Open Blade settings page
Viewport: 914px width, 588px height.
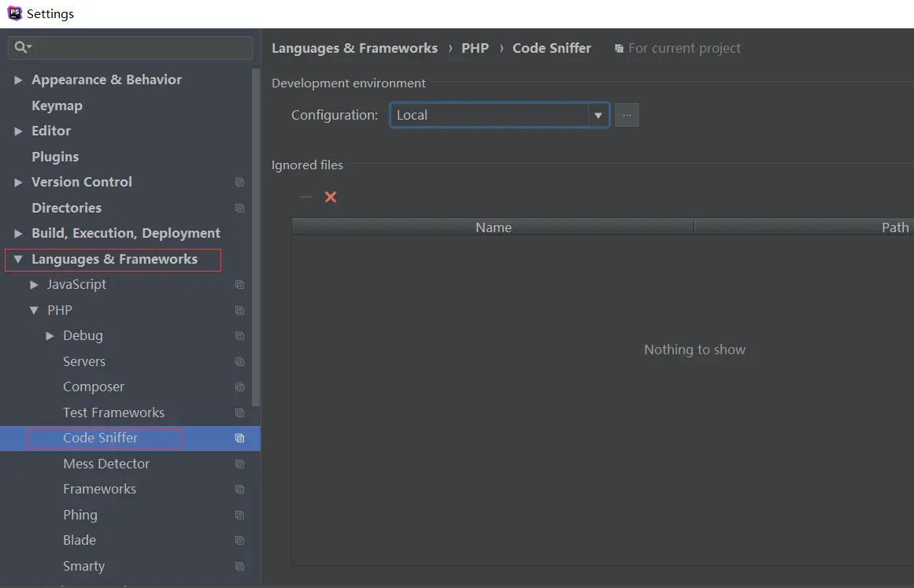point(80,540)
